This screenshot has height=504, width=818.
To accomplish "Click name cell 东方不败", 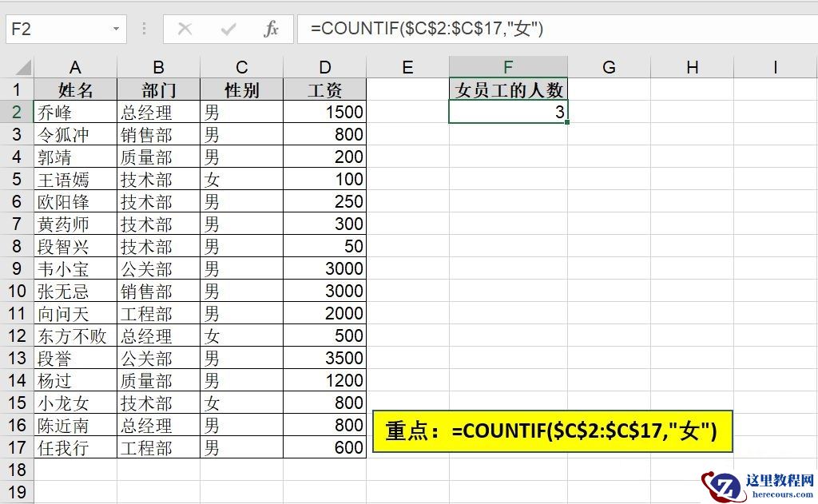I will click(x=75, y=335).
